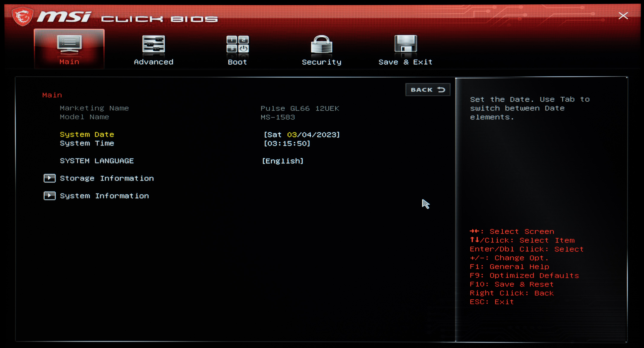The height and width of the screenshot is (348, 644).
Task: Click the MSI dragon shield logo
Action: (x=23, y=16)
